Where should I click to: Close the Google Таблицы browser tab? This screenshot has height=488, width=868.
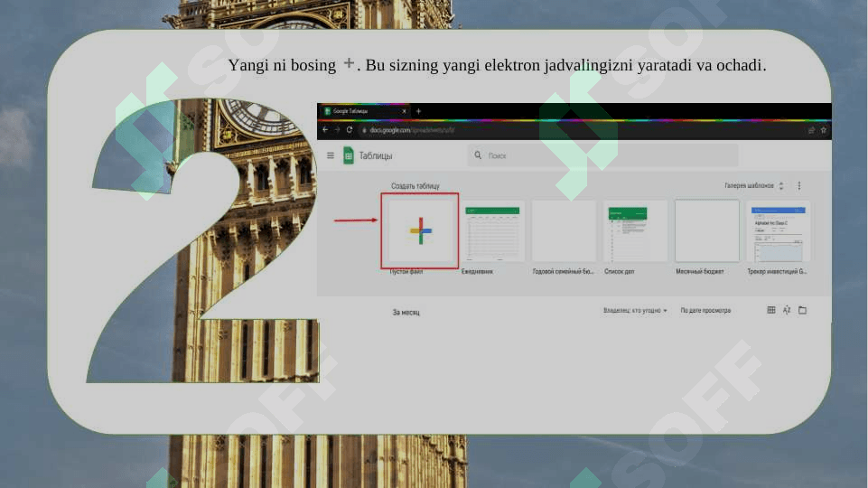(x=404, y=111)
